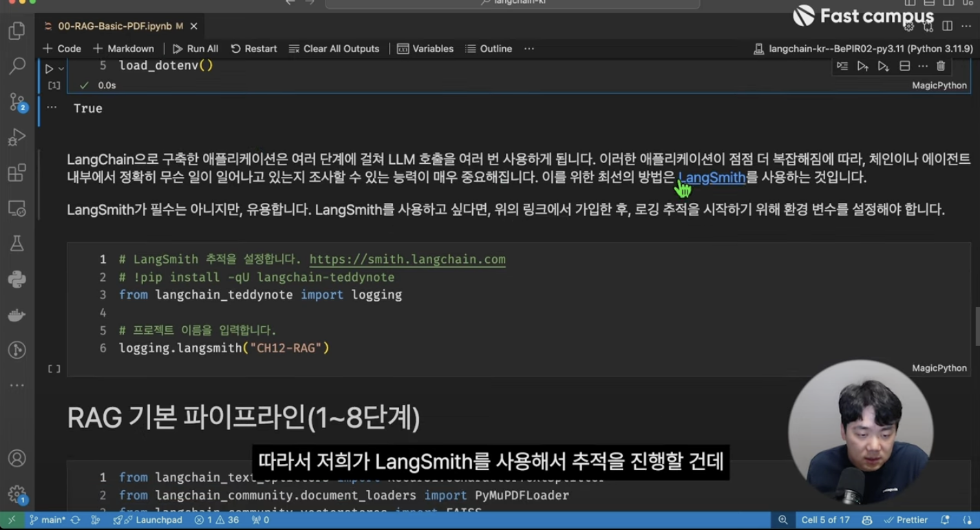Split cell from cell toolbar

(x=904, y=66)
